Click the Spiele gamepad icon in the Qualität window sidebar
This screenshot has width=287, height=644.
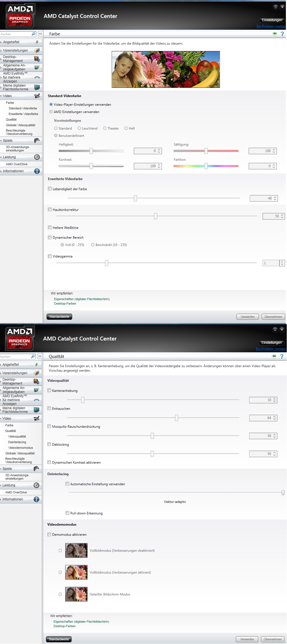[36, 468]
